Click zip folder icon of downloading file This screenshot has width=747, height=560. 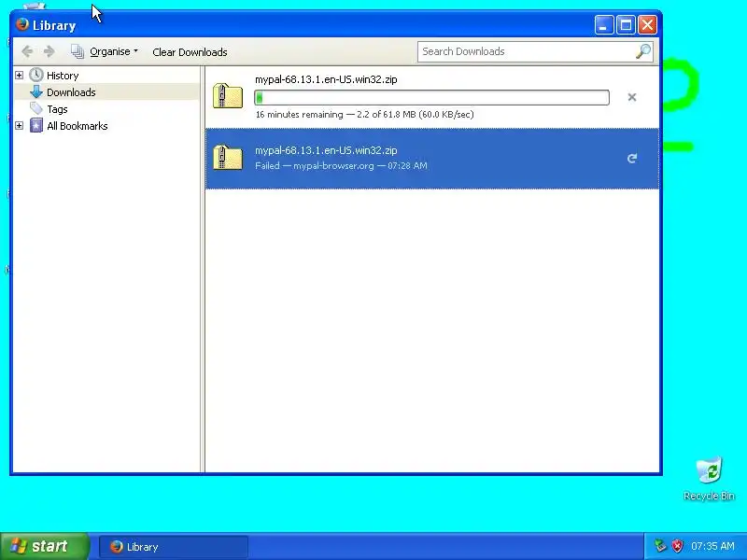(x=228, y=95)
